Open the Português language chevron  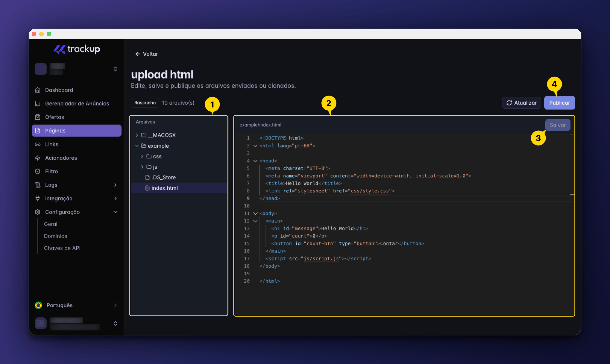pyautogui.click(x=115, y=305)
